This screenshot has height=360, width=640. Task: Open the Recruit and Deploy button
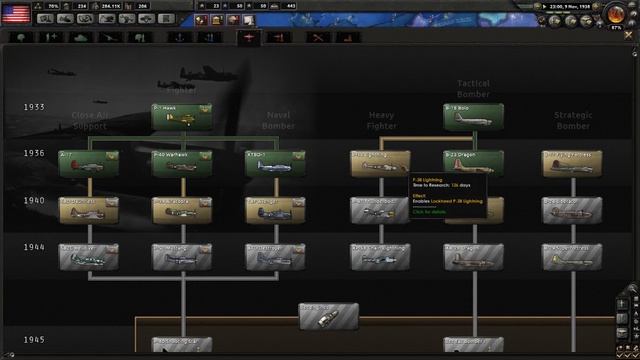(x=147, y=19)
